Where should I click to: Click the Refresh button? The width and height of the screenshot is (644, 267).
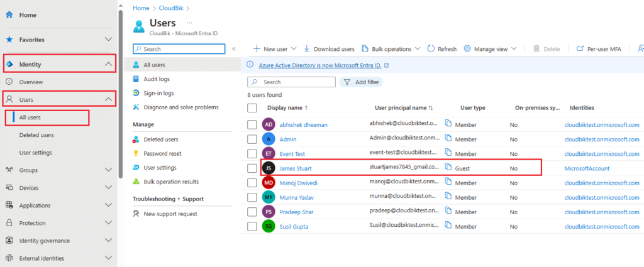click(x=442, y=49)
